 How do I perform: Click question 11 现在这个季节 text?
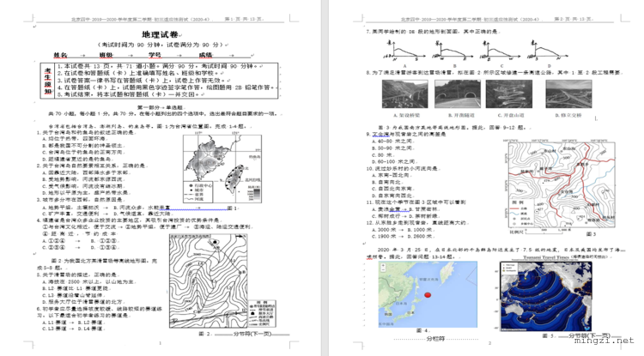click(x=416, y=202)
